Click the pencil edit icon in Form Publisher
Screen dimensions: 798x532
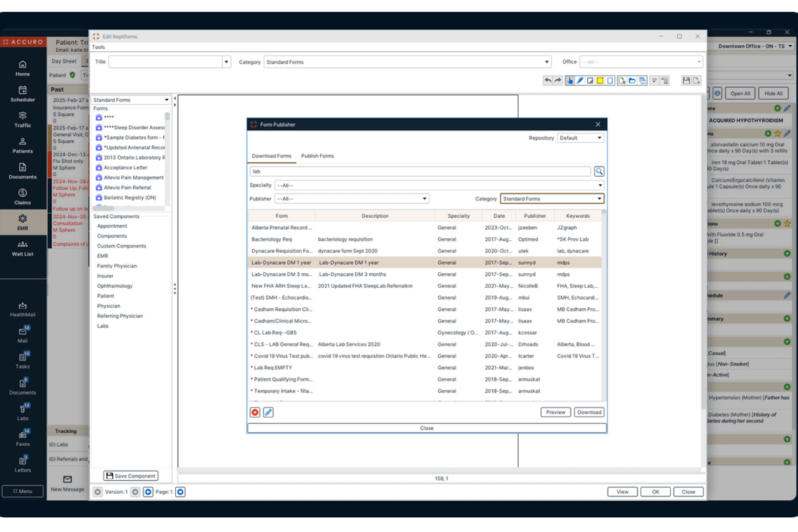point(268,412)
